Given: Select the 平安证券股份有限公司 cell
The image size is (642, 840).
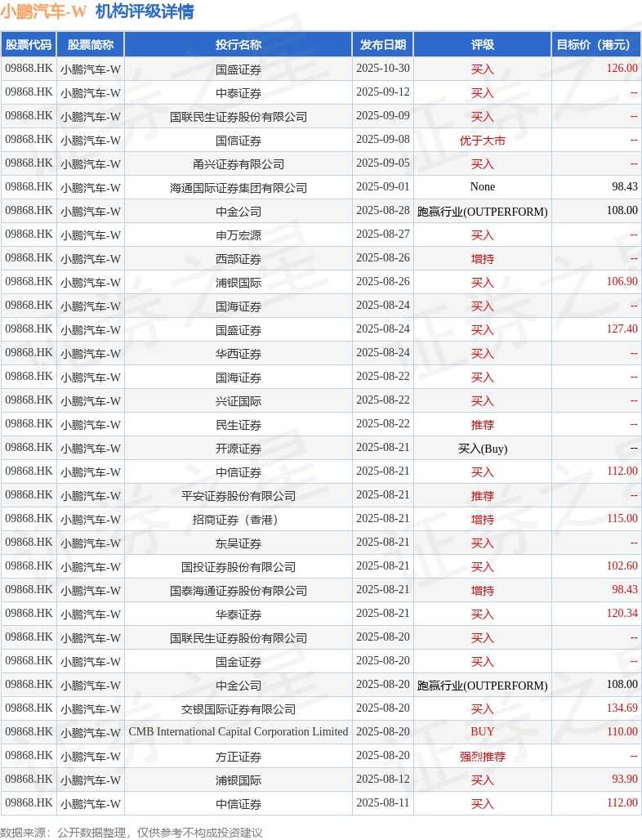Looking at the screenshot, I should pos(239,495).
